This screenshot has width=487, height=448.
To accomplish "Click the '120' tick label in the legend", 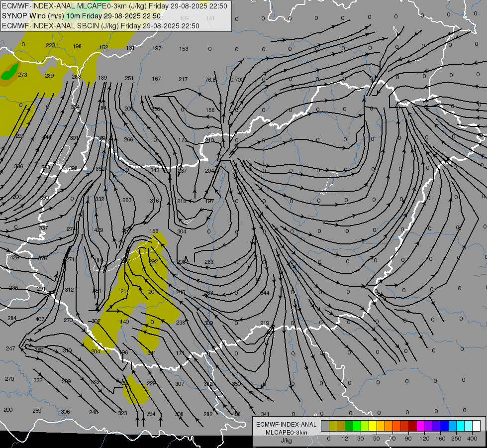I will coord(424,439).
